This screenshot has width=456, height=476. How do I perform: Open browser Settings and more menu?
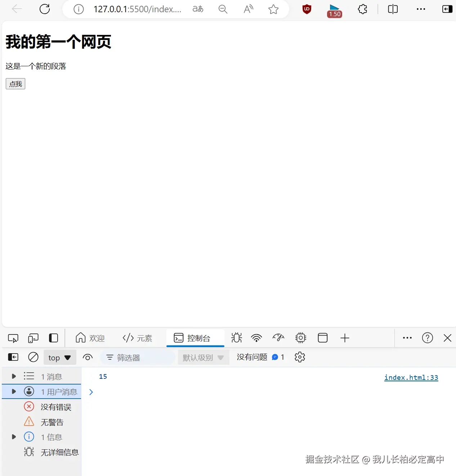pos(421,9)
